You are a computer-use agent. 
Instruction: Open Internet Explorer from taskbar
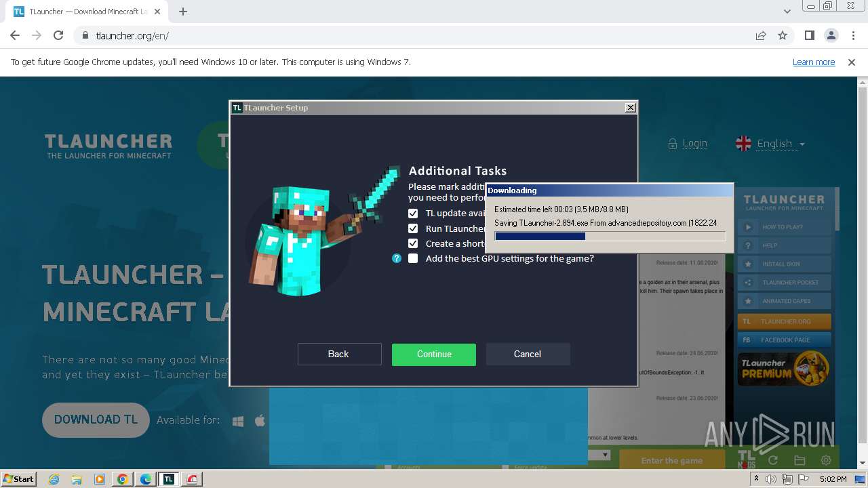click(54, 479)
